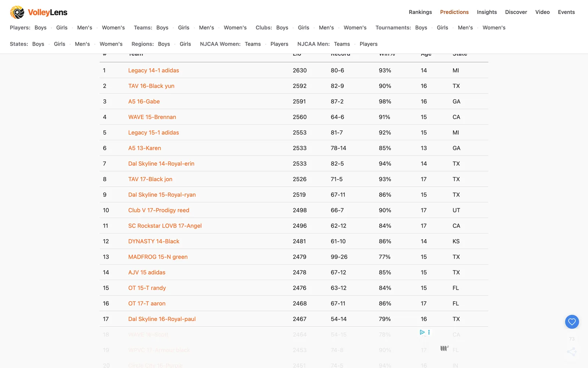This screenshot has height=368, width=588.
Task: Open MADFROG 15-N green team
Action: pos(158,257)
